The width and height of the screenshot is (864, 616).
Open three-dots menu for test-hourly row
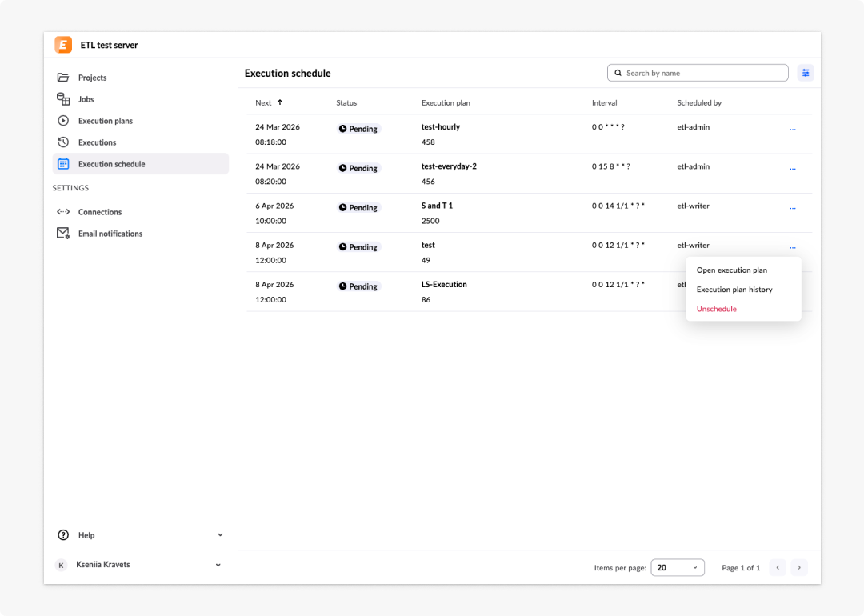click(792, 129)
